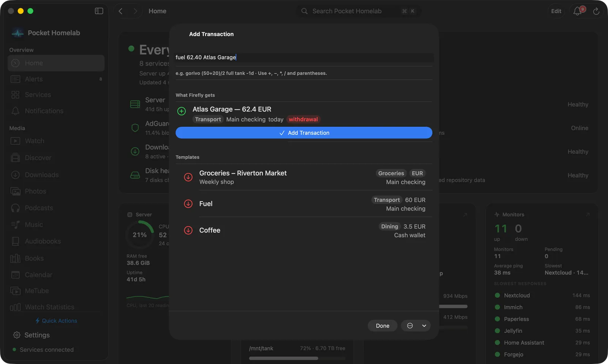Click the Quick Actions link

[x=56, y=321]
